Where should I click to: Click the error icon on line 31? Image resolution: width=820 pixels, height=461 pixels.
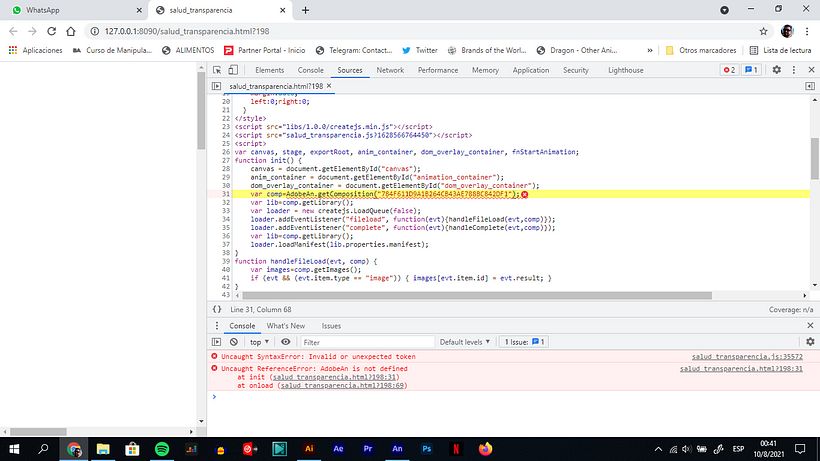pos(525,194)
